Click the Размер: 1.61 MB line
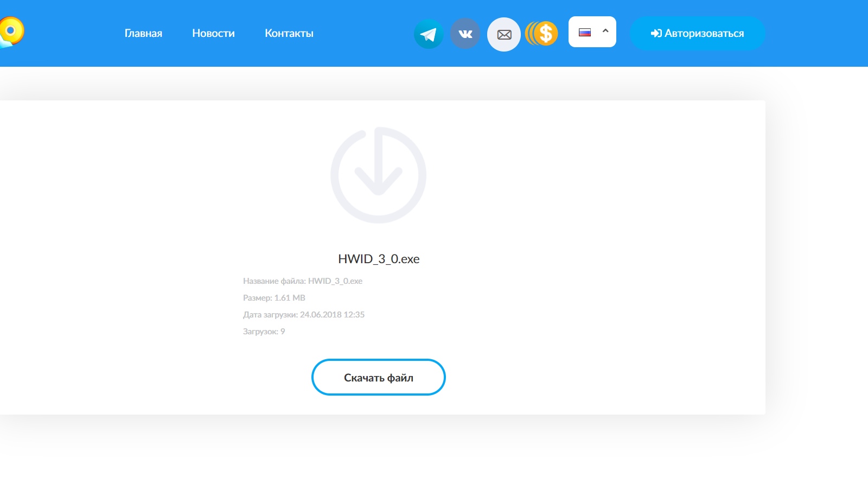The width and height of the screenshot is (868, 477). pos(274,298)
